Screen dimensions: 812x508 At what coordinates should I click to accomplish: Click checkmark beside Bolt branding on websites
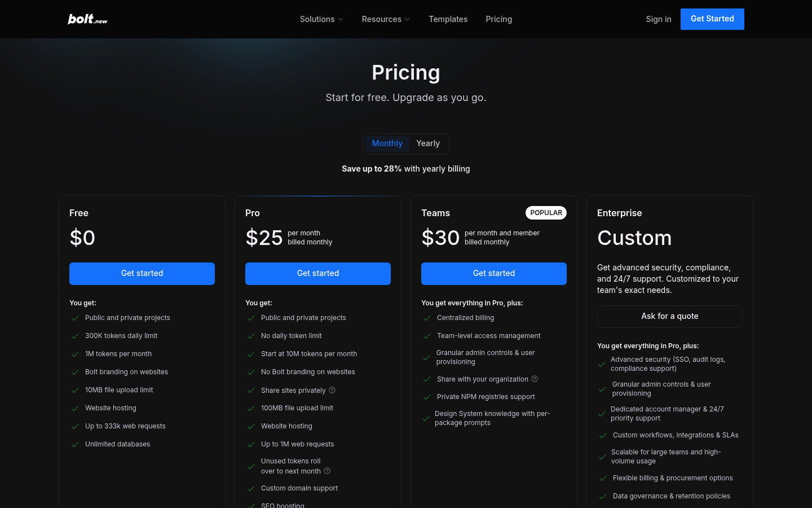coord(75,372)
